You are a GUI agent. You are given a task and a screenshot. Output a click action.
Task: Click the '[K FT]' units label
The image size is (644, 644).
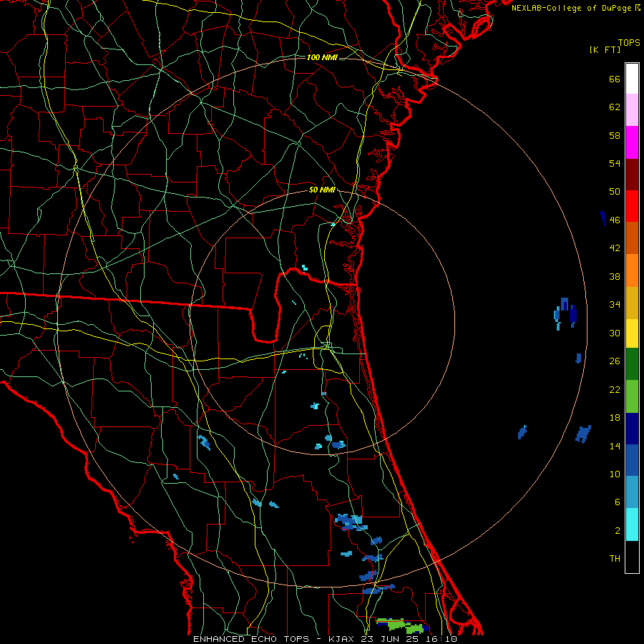click(x=605, y=50)
